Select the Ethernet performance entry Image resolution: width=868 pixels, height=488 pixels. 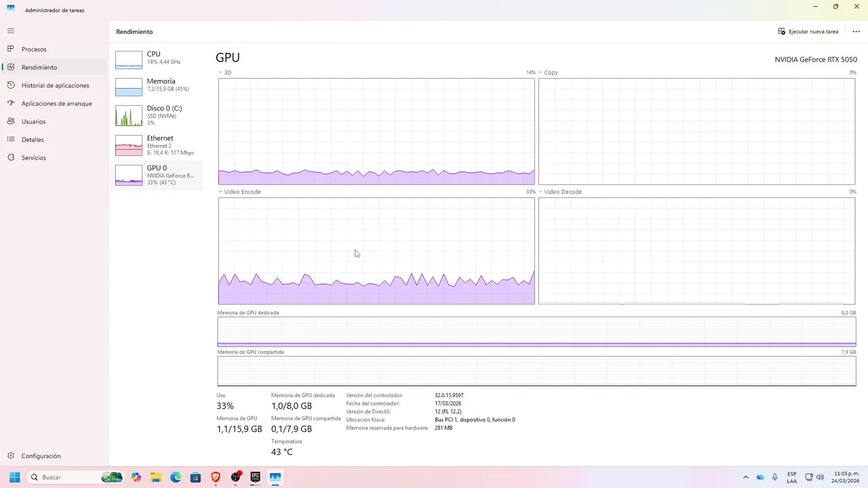click(157, 144)
